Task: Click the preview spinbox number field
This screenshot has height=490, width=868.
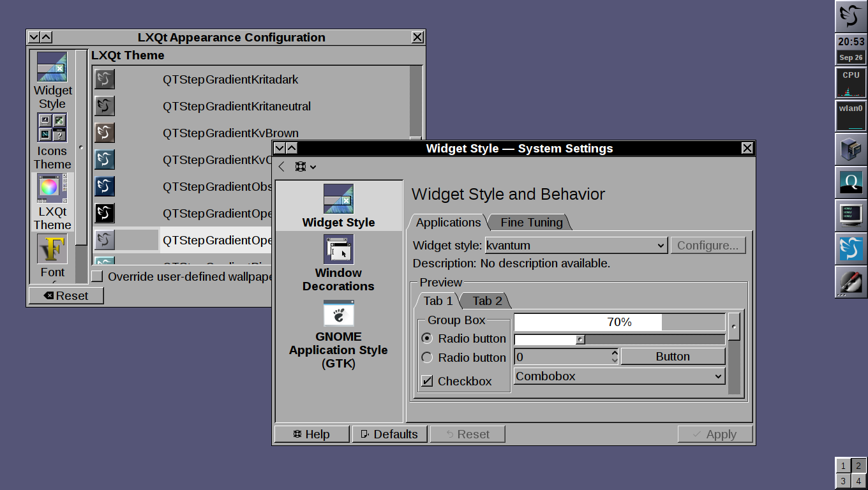Action: (562, 357)
